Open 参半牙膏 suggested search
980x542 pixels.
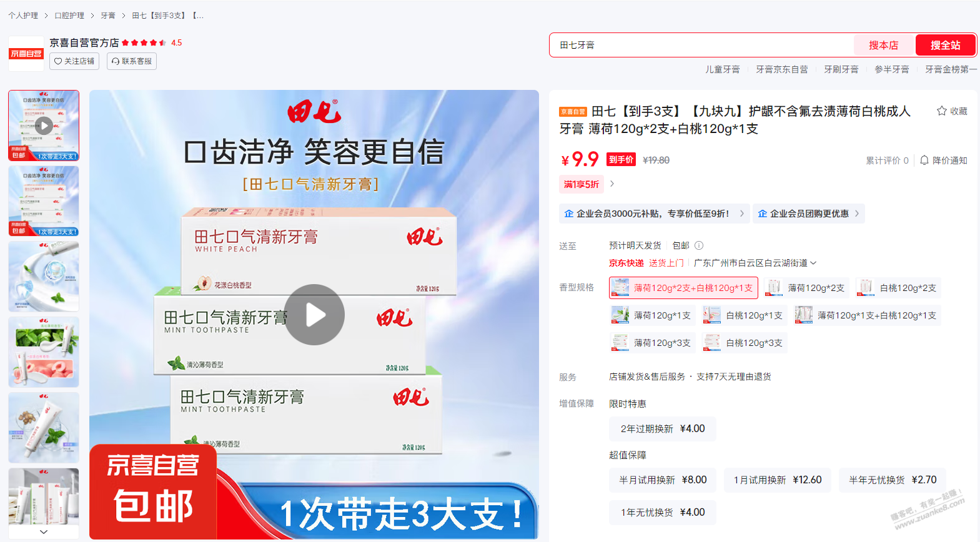tap(892, 69)
